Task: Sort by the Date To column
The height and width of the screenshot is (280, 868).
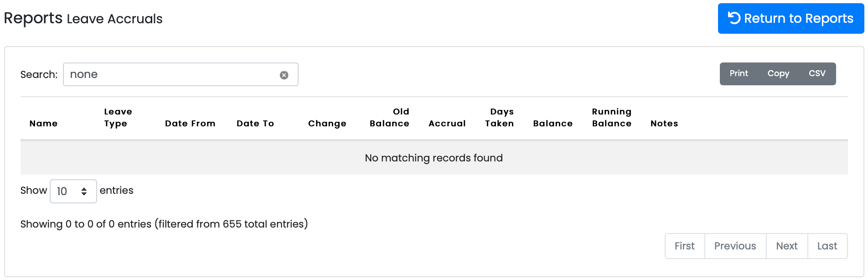Action: pyautogui.click(x=255, y=124)
